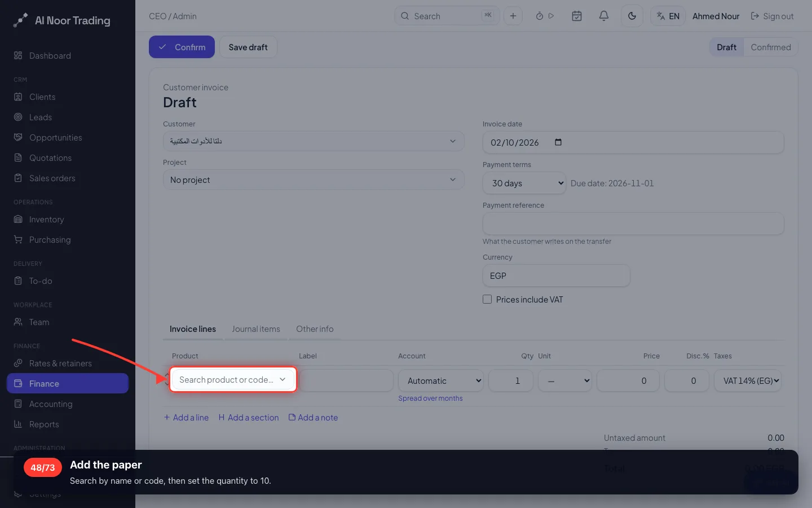Open the Payment terms 30 days dropdown
The height and width of the screenshot is (508, 812).
(524, 183)
